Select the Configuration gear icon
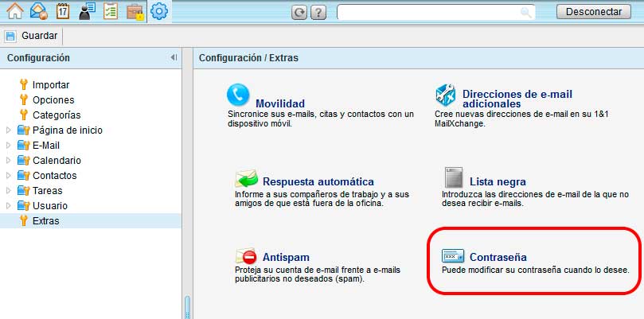 pos(159,11)
